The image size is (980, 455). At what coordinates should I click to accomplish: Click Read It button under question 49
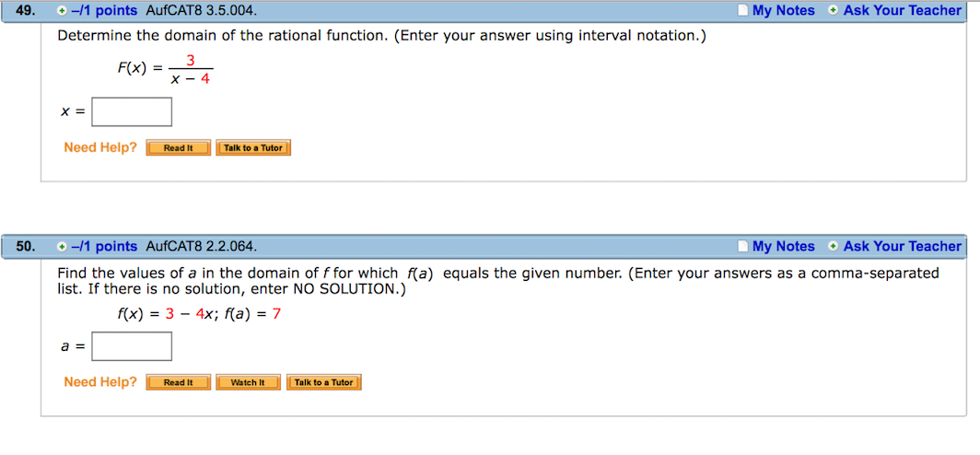point(178,148)
